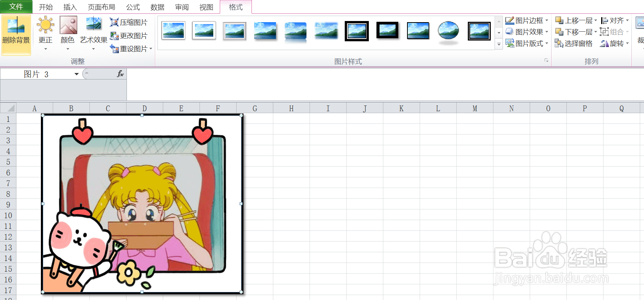Expand the 重设图片 dropdown arrow

151,49
